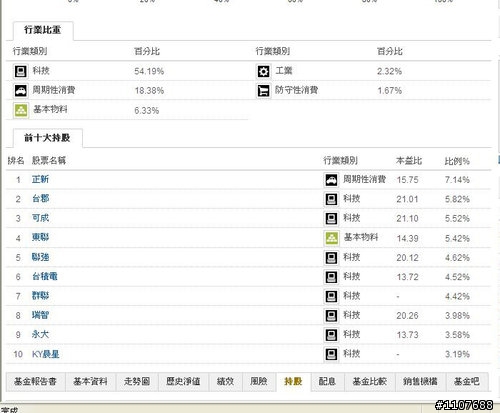Switch to the 走勢圖 tab
This screenshot has width=500, height=413.
tap(137, 382)
